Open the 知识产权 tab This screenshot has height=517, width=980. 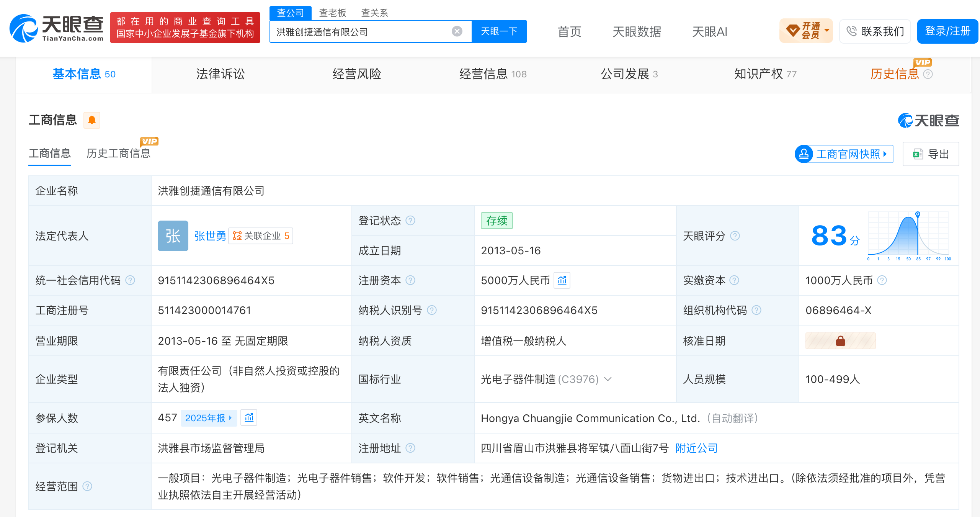coord(765,74)
